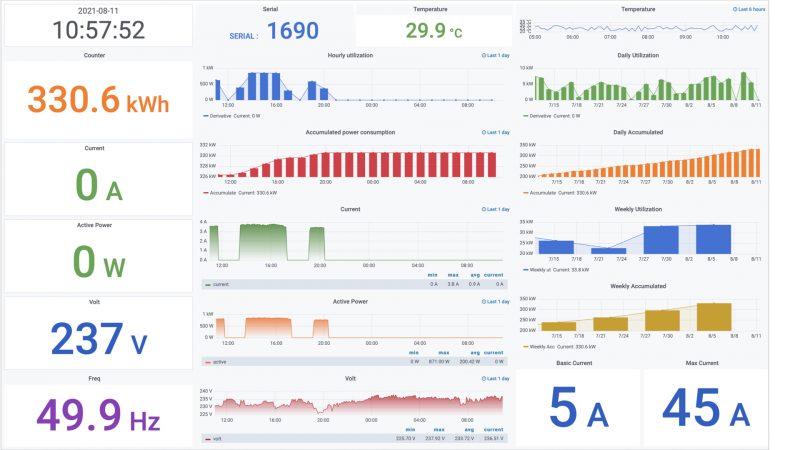Viewport: 800px width, 450px height.
Task: Click the clock icon on Accumulated power consumption
Action: point(483,132)
